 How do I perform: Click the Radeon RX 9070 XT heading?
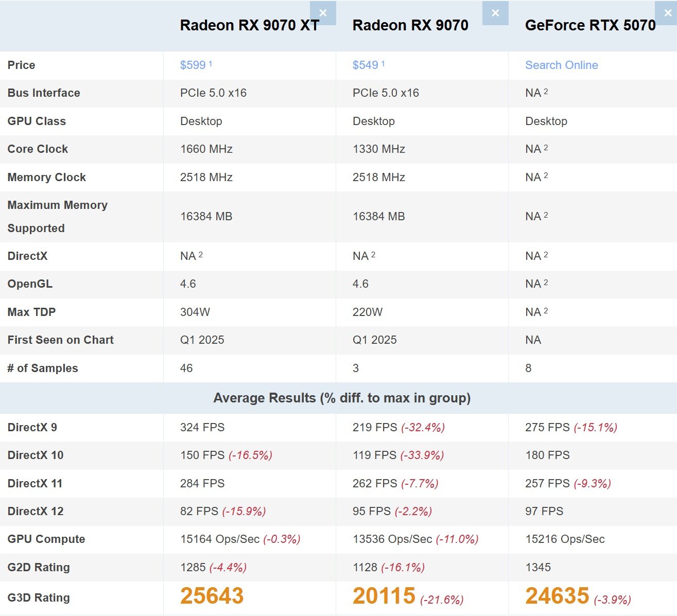click(x=249, y=25)
